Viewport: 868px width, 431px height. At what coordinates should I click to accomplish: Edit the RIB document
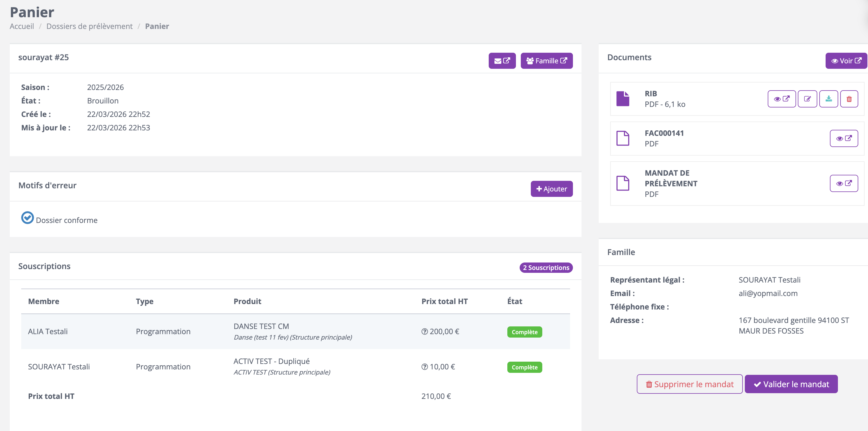[807, 99]
